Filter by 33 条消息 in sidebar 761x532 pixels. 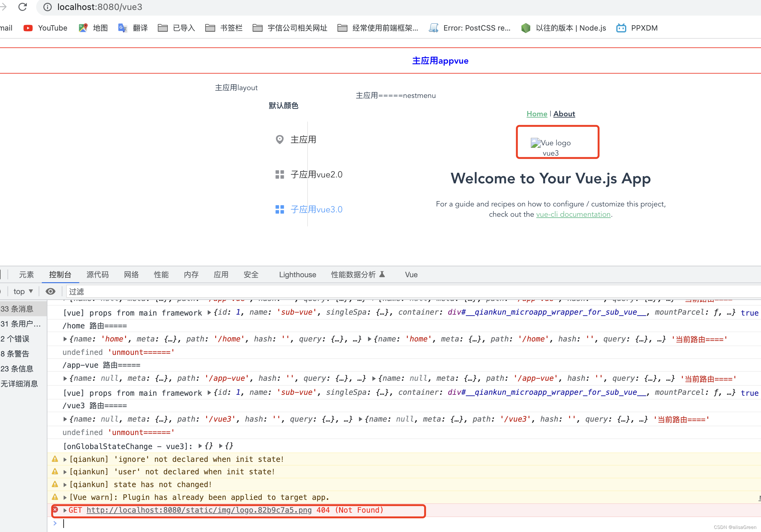point(23,309)
